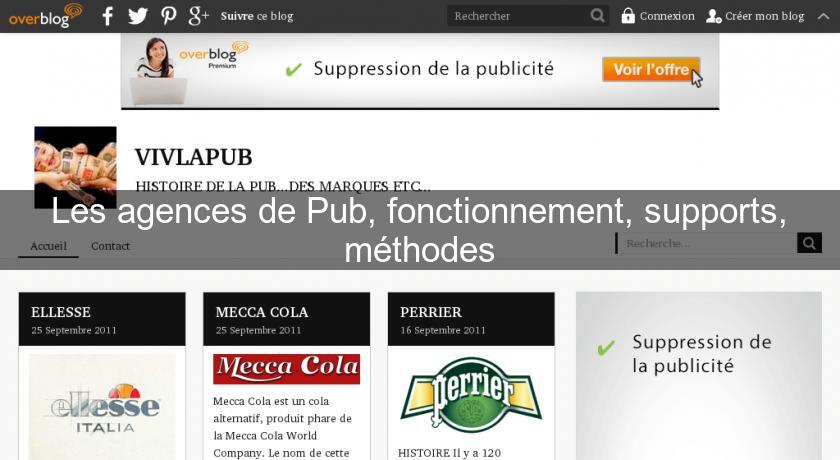Open the Perrier green logo image

click(471, 395)
